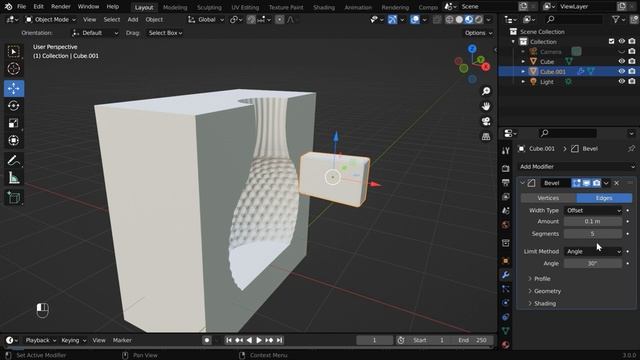Click the Bevel Angle 30° field

[x=593, y=264]
